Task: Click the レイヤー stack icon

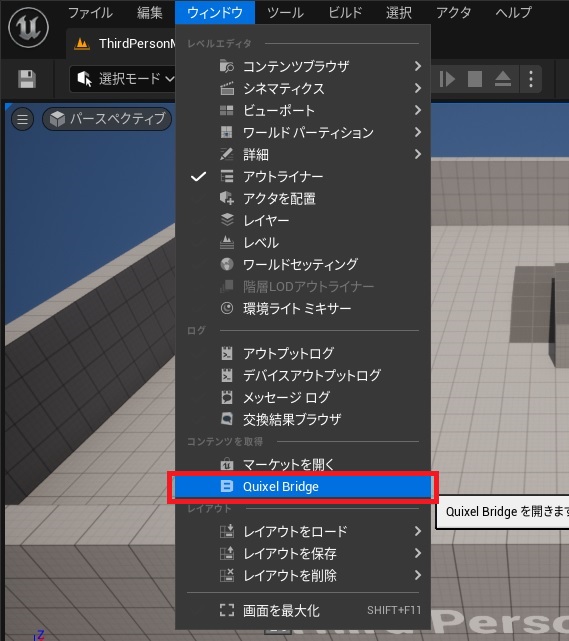Action: (227, 220)
